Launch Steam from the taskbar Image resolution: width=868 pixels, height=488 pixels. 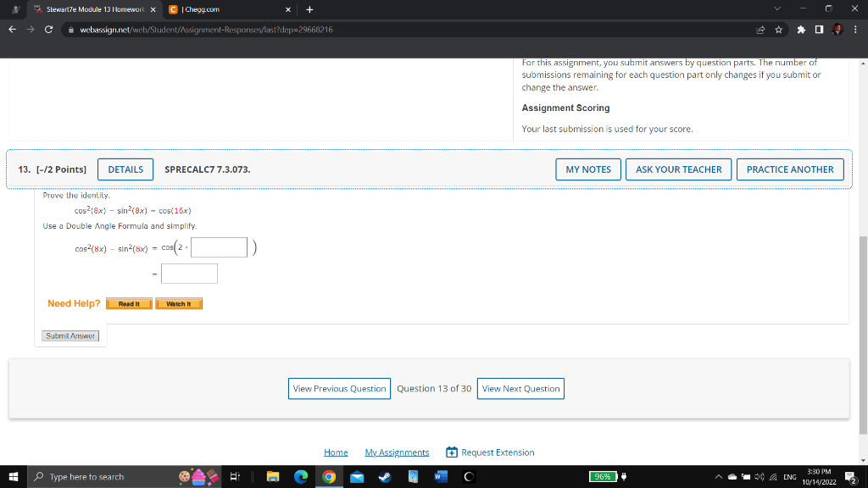click(x=384, y=476)
